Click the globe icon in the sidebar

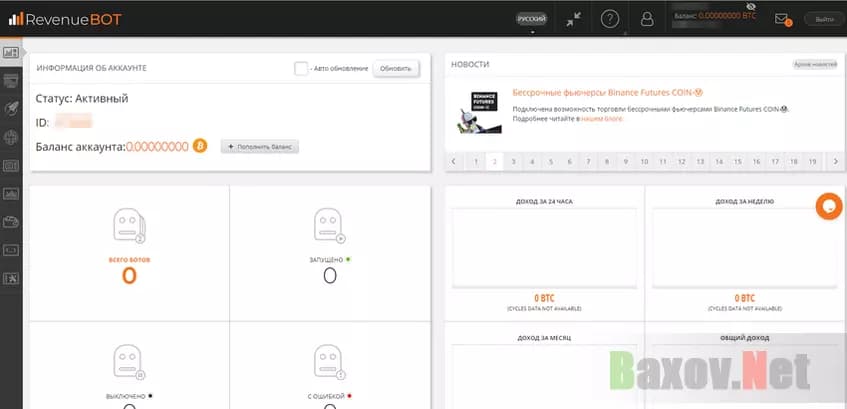point(11,137)
